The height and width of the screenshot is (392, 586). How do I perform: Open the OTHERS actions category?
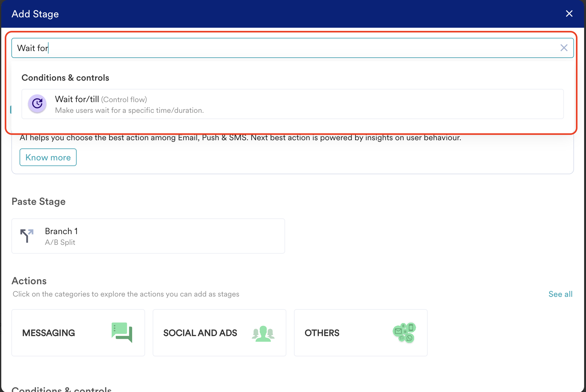click(360, 333)
